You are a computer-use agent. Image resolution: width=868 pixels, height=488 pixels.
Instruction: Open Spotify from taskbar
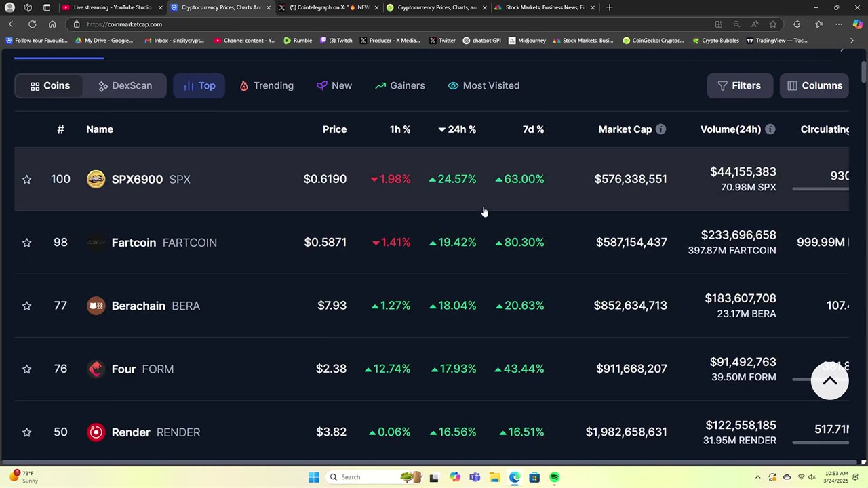click(555, 477)
